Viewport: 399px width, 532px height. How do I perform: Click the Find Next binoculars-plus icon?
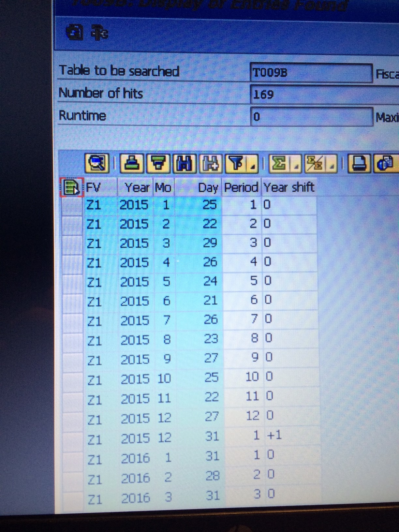point(211,163)
